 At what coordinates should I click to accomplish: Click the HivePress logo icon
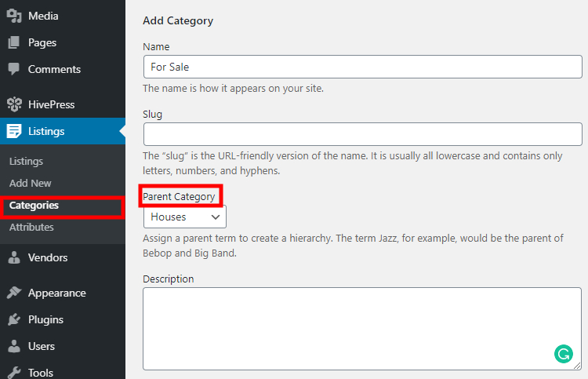pos(14,104)
